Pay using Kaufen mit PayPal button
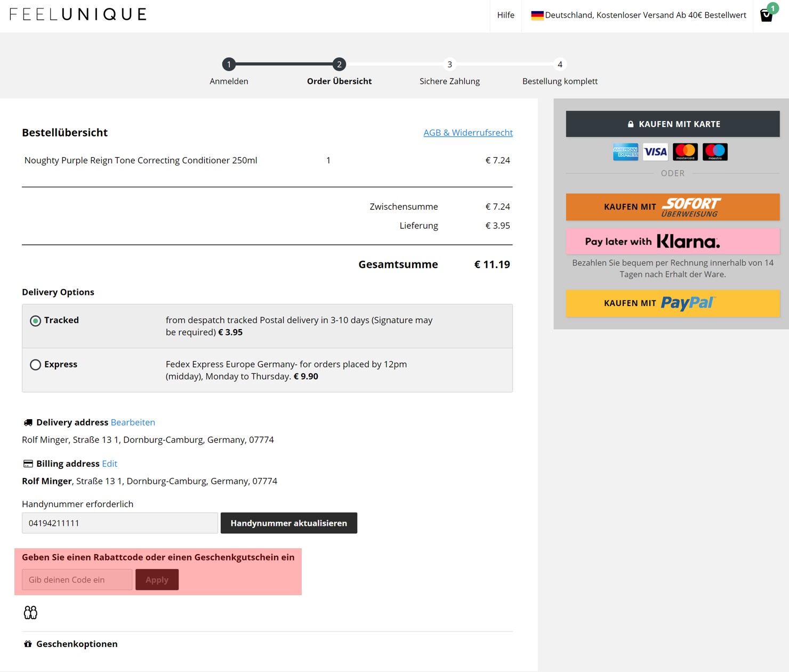This screenshot has height=672, width=789. click(x=673, y=303)
